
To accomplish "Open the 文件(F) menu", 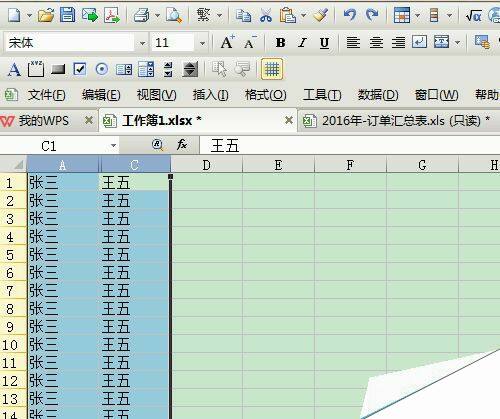I will pos(47,95).
